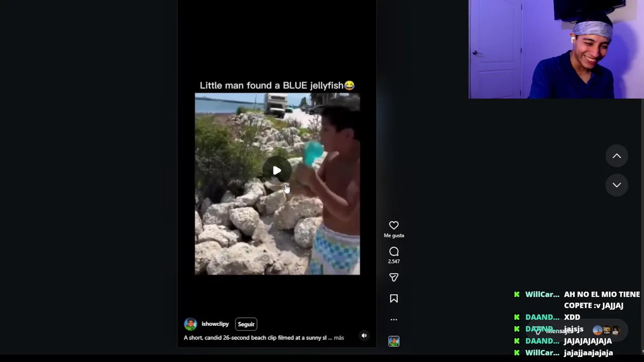Open audio thumbnail below options menu
Screen dimensions: 644x362
[393, 341]
